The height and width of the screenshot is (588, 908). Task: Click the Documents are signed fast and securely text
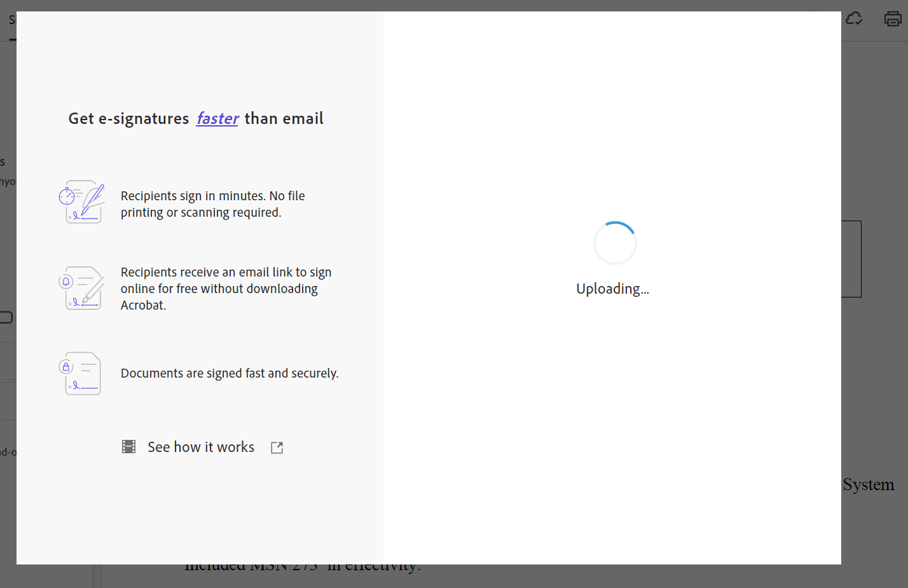(x=230, y=373)
